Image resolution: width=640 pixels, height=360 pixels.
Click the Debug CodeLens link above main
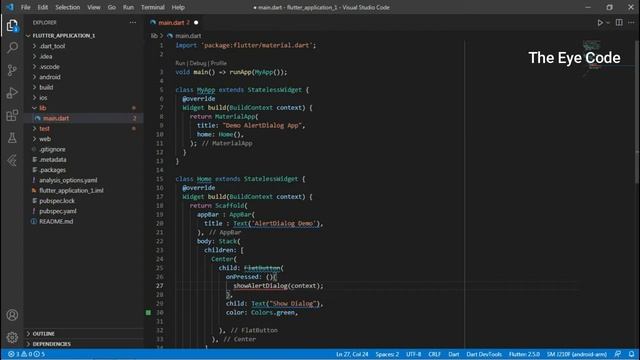(x=198, y=63)
